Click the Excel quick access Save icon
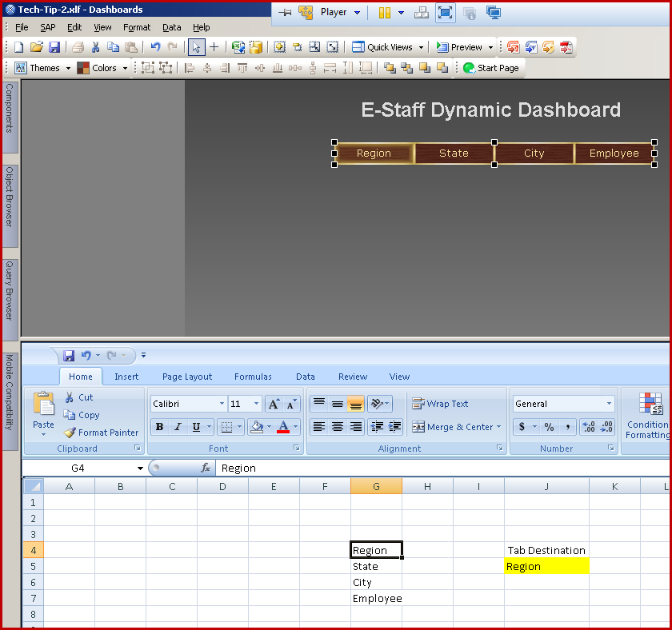 point(69,356)
